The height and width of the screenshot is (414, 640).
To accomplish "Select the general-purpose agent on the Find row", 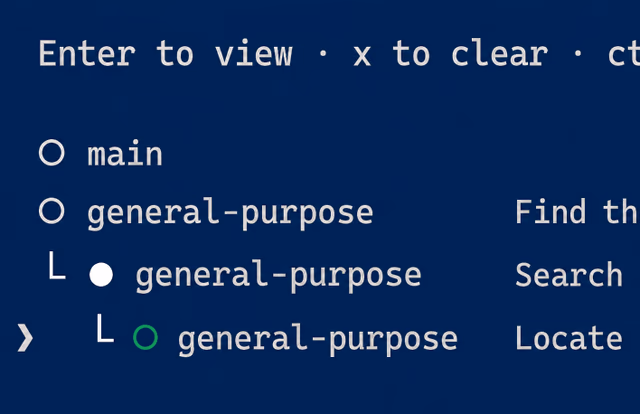I will click(230, 213).
